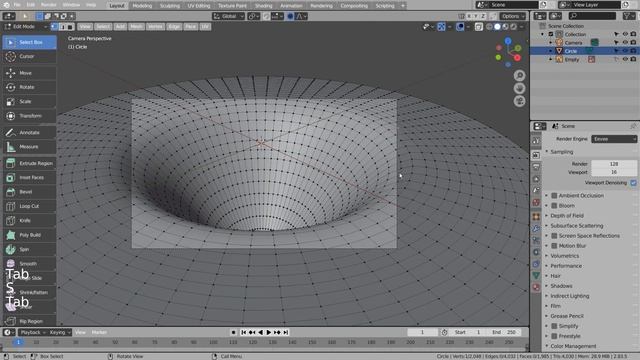This screenshot has width=640, height=360.
Task: Select the Rotate tool
Action: (29, 87)
